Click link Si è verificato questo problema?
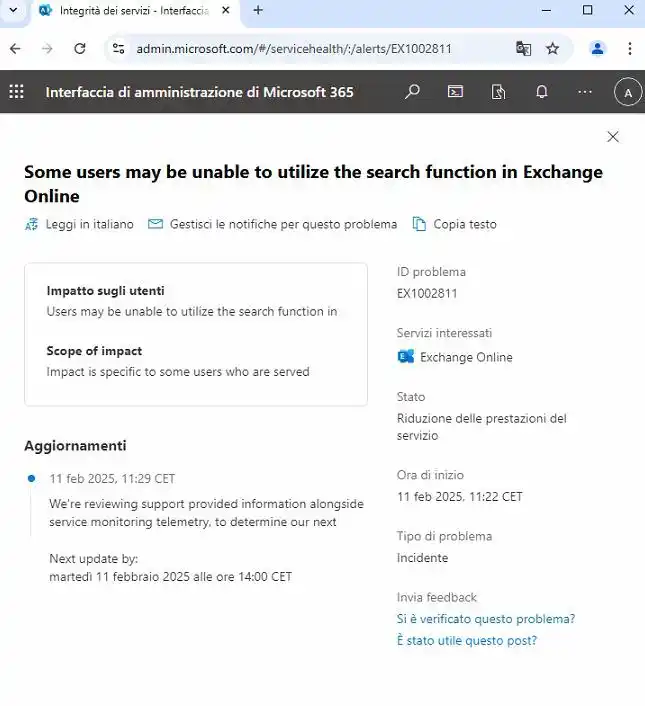This screenshot has width=645, height=706. point(486,619)
